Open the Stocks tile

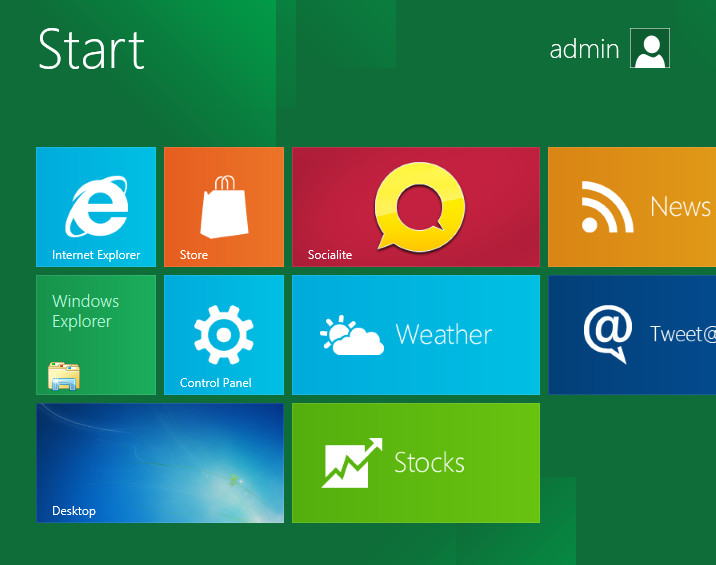point(416,463)
